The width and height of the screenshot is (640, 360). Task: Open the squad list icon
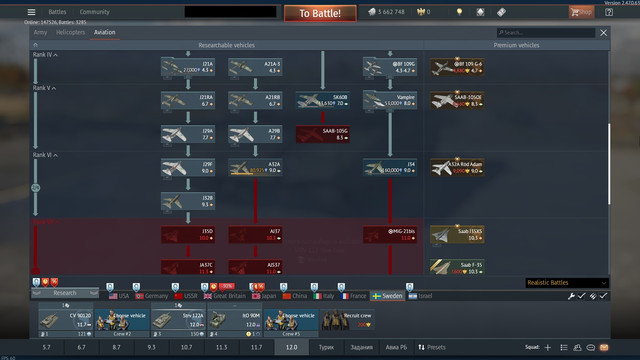pyautogui.click(x=564, y=347)
